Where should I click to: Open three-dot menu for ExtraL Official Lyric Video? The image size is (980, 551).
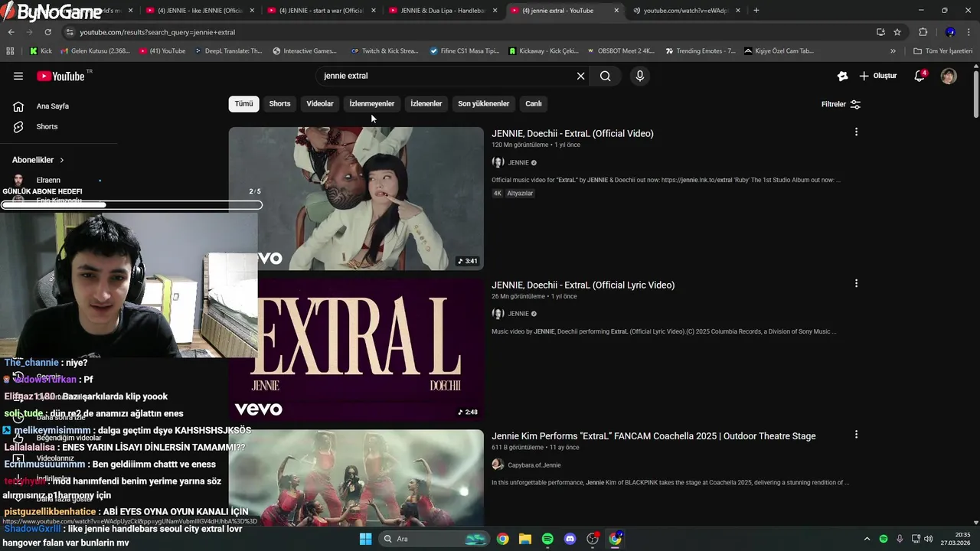856,284
